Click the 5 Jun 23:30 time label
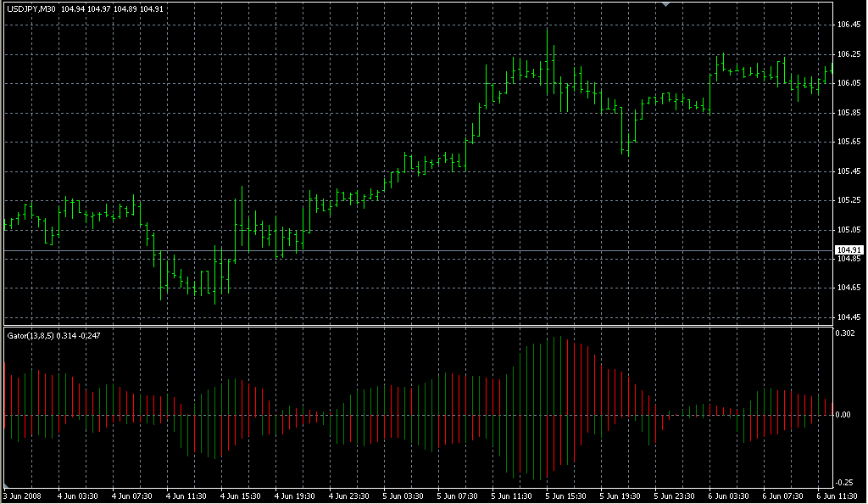The width and height of the screenshot is (868, 504). coord(674,496)
